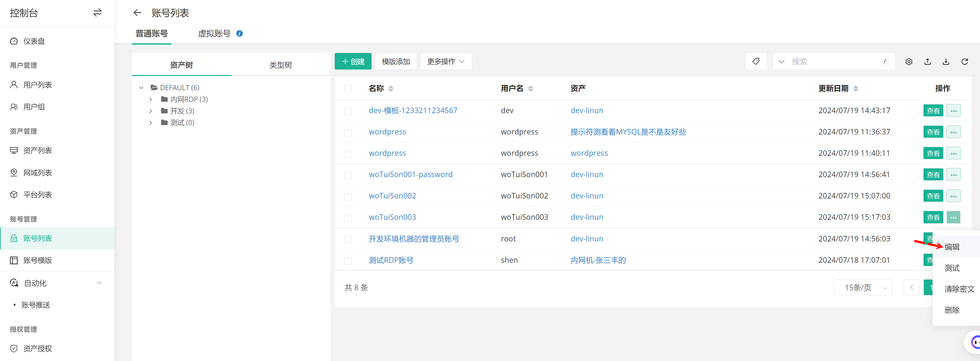Check the select-all checkbox in table header

(x=347, y=88)
